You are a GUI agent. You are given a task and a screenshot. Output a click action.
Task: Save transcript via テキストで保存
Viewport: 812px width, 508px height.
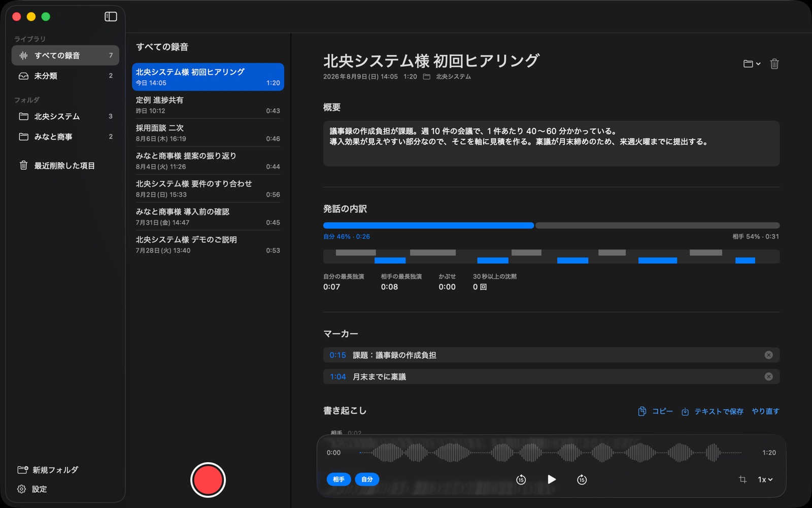point(713,411)
